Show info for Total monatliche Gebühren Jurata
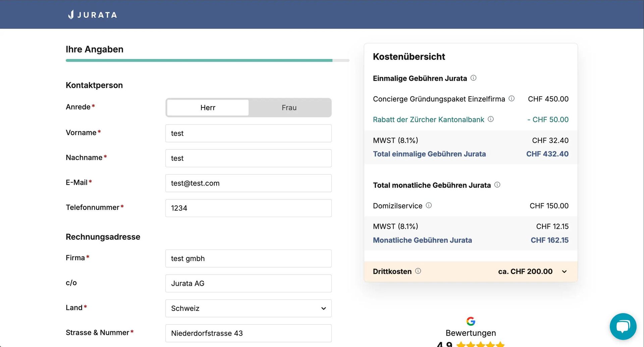Screen dimensions: 644x347 click(x=497, y=185)
